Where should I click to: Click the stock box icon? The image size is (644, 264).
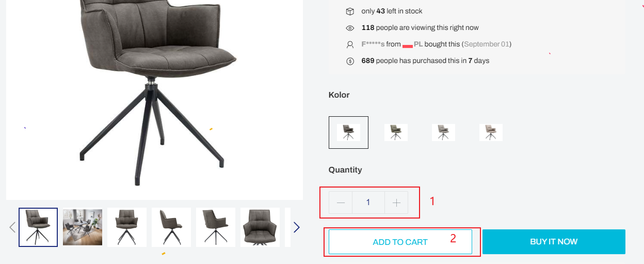tap(350, 11)
